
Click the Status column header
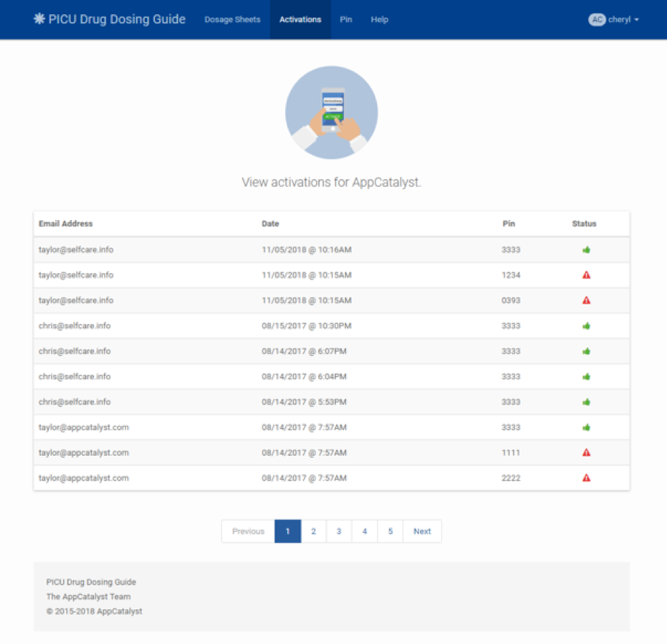click(584, 224)
